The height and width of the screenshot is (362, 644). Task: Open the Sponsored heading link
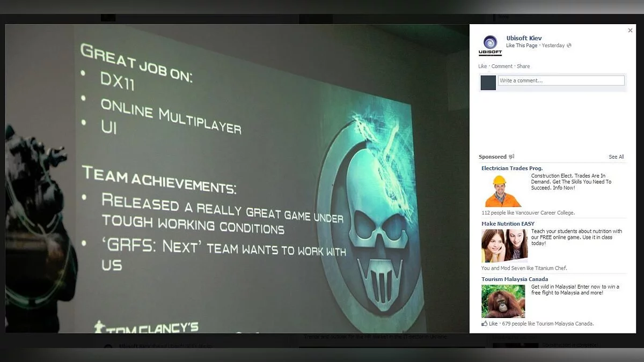(493, 157)
